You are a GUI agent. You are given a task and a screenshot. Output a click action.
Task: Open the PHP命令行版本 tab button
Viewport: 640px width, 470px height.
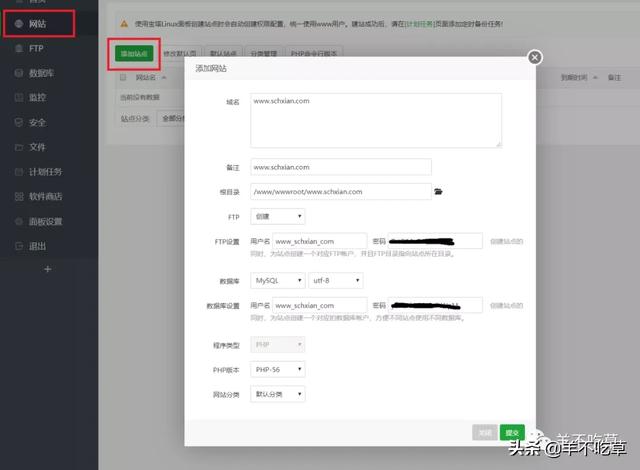(x=314, y=53)
